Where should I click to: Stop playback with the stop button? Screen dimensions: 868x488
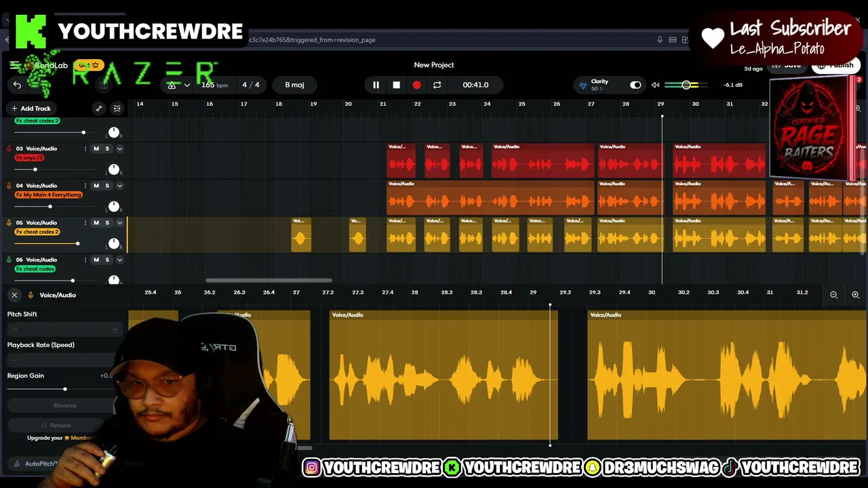396,85
